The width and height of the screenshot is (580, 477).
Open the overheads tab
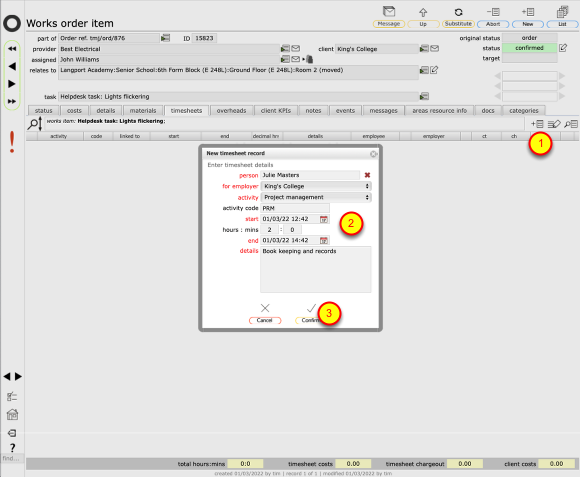click(x=232, y=111)
